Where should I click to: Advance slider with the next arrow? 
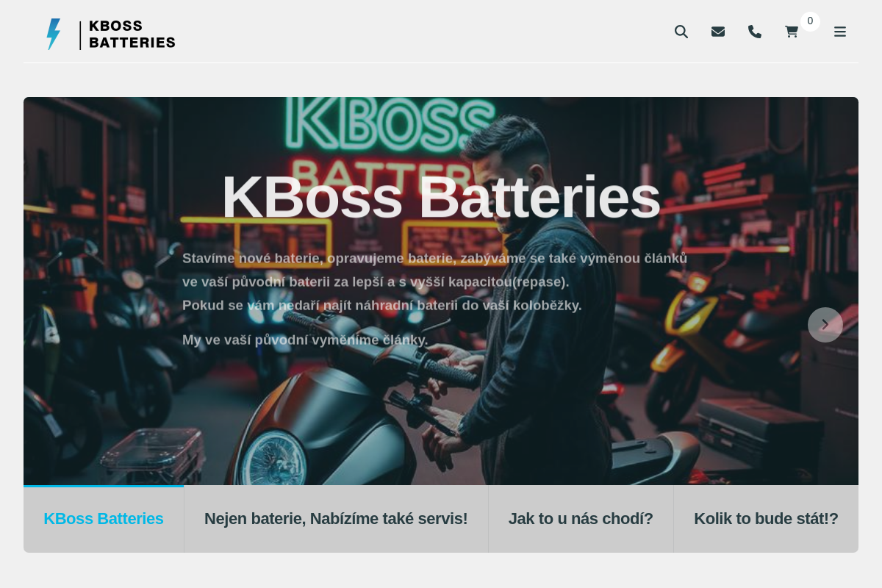pyautogui.click(x=825, y=325)
